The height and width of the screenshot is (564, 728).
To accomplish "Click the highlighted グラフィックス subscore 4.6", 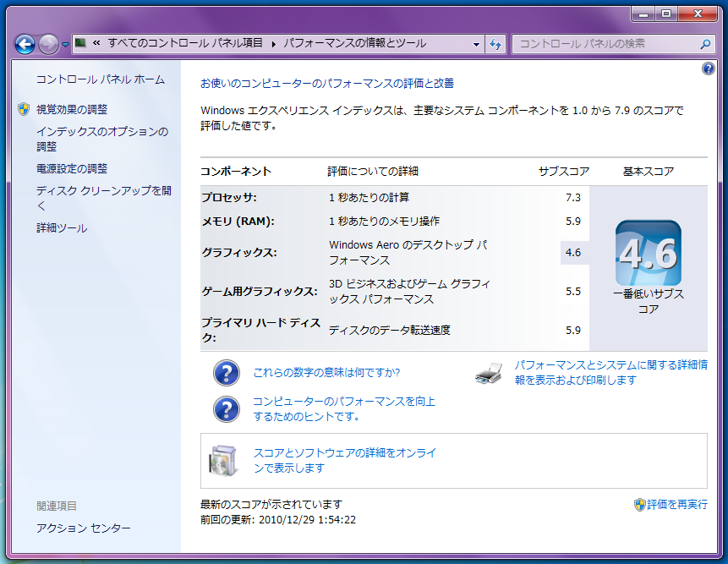I will coord(573,253).
